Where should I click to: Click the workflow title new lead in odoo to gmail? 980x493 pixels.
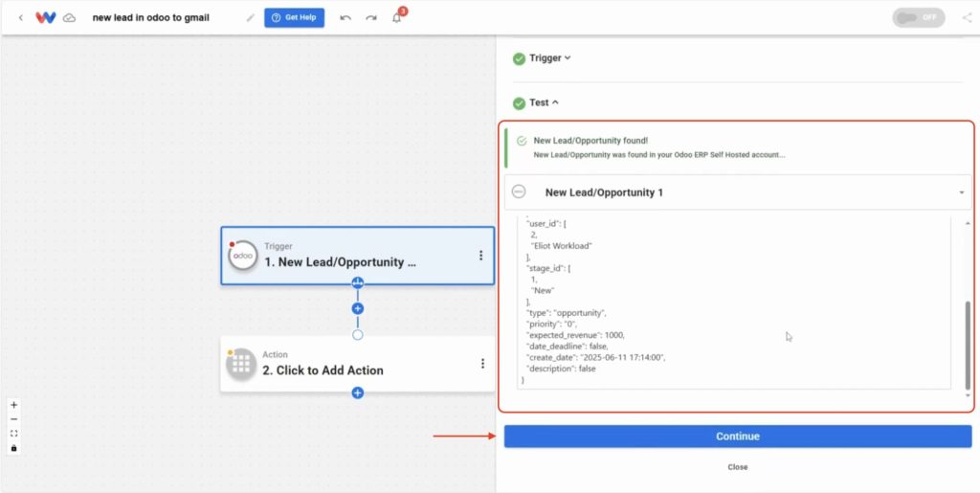[x=150, y=17]
